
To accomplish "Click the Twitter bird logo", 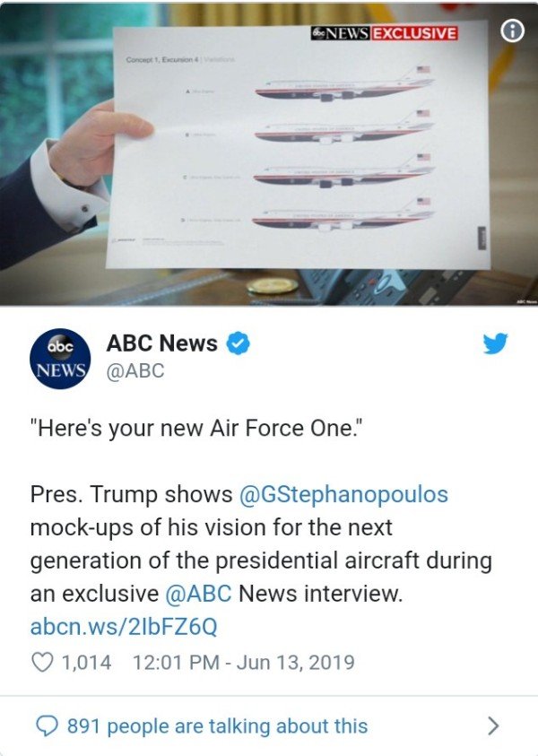I will tap(496, 343).
